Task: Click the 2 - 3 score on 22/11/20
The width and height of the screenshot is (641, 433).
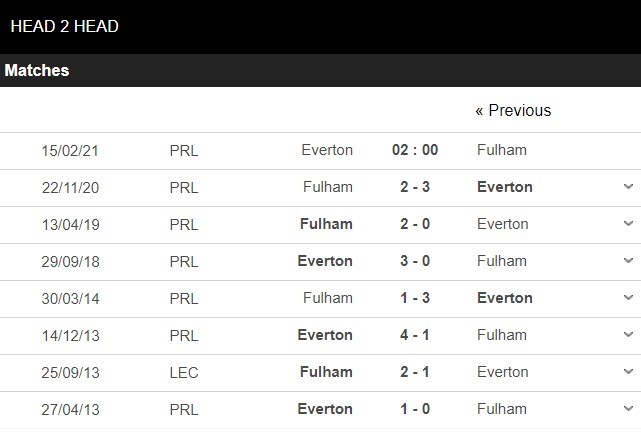Action: click(415, 187)
